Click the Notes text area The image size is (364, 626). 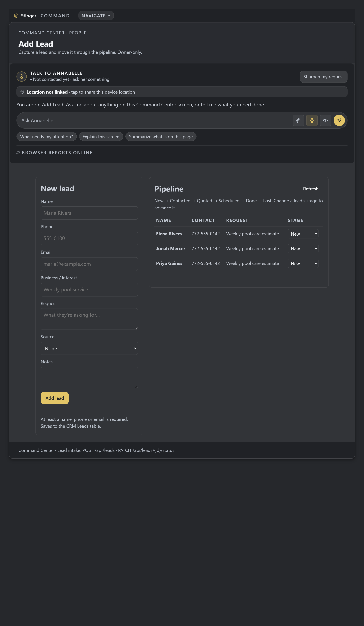(89, 378)
